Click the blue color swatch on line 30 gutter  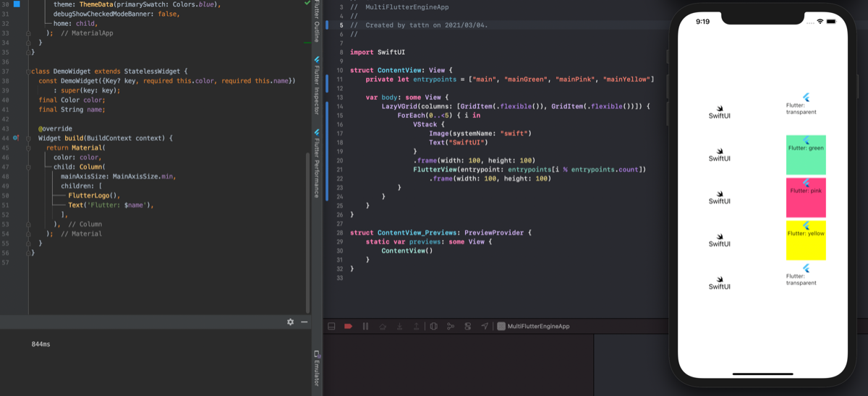pyautogui.click(x=17, y=4)
